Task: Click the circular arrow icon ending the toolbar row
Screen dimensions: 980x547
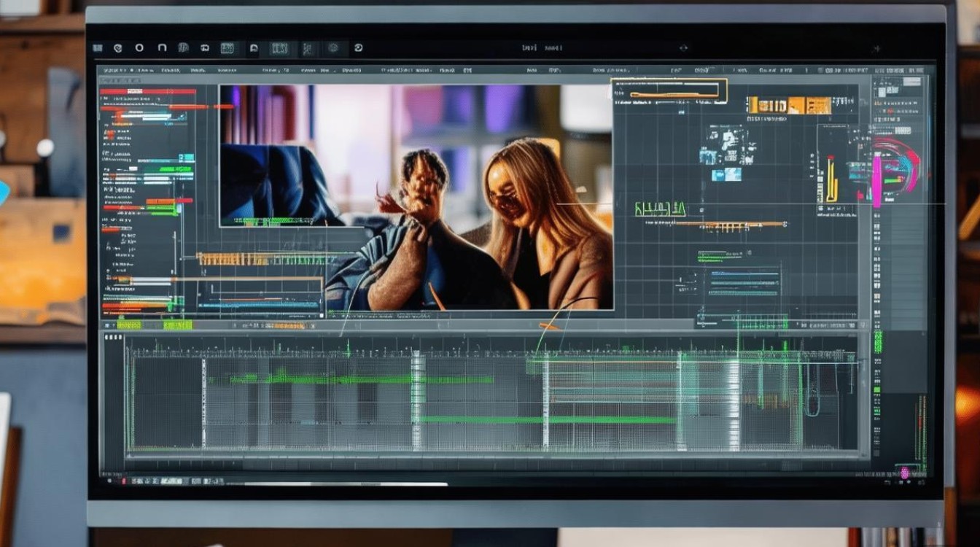Action: point(358,48)
